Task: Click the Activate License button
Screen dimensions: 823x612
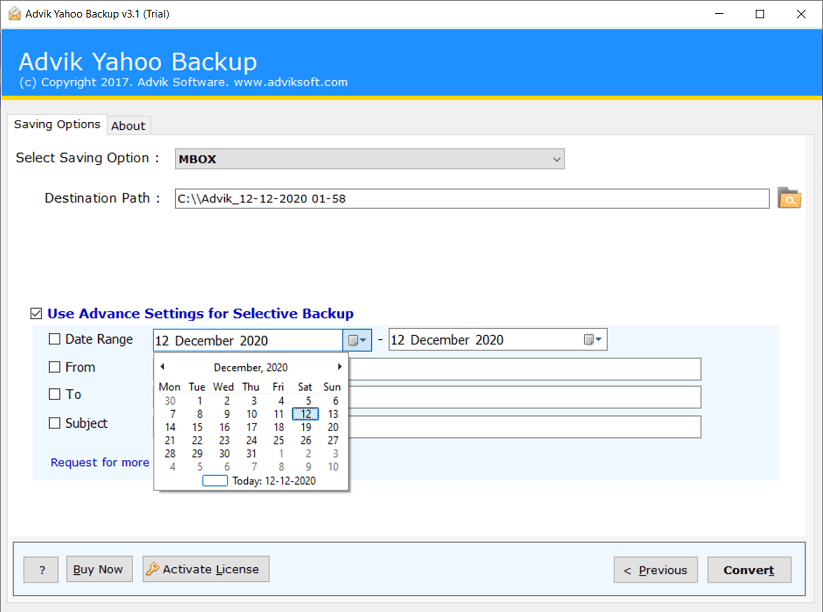Action: tap(206, 569)
